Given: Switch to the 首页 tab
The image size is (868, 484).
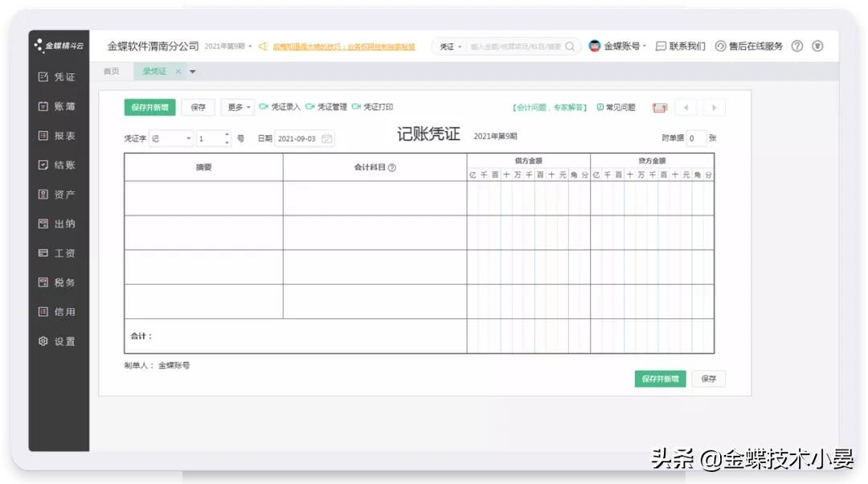Looking at the screenshot, I should [x=112, y=71].
